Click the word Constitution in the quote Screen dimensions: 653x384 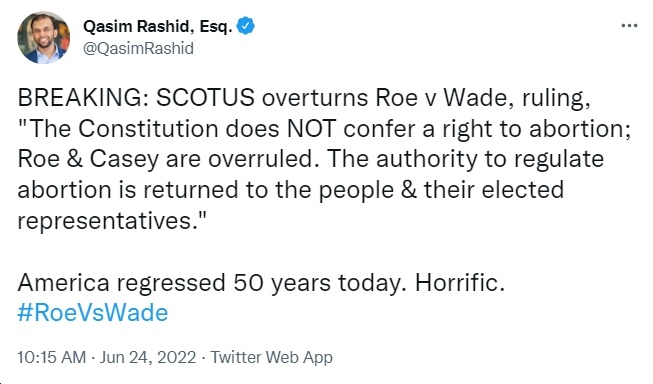click(x=148, y=128)
